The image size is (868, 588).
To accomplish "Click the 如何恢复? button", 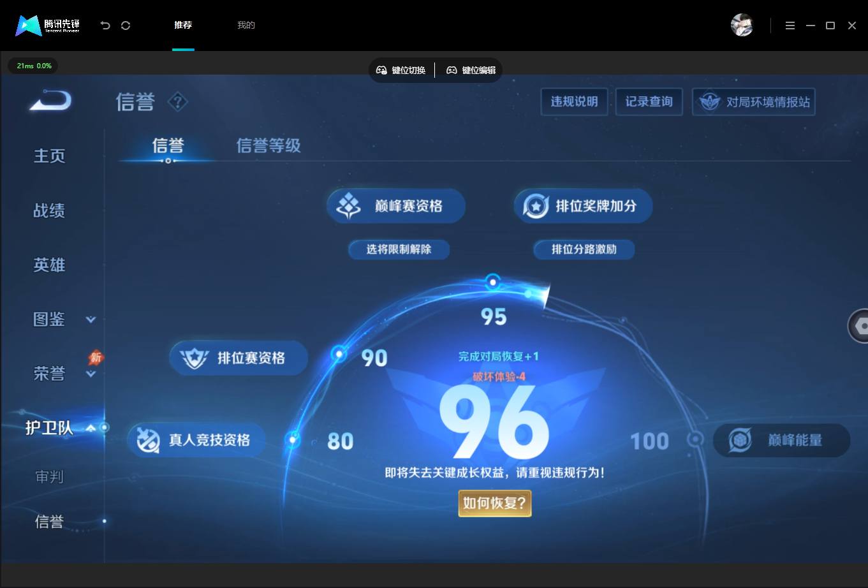I will pyautogui.click(x=495, y=503).
